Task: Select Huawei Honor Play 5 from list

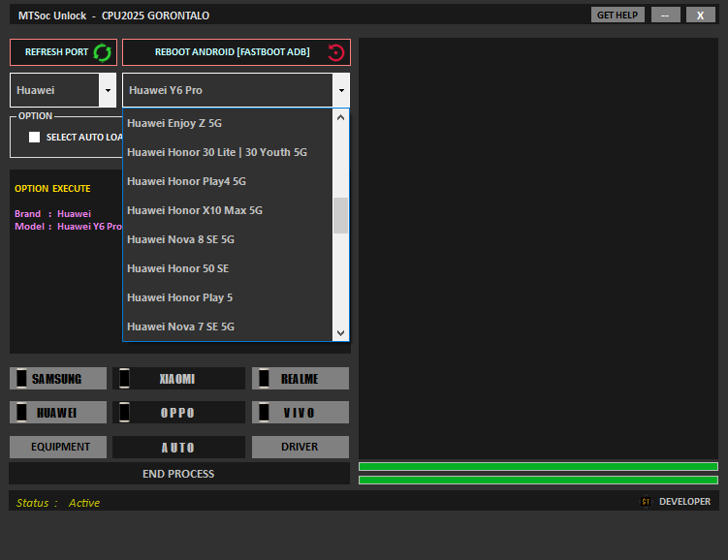Action: click(x=228, y=297)
